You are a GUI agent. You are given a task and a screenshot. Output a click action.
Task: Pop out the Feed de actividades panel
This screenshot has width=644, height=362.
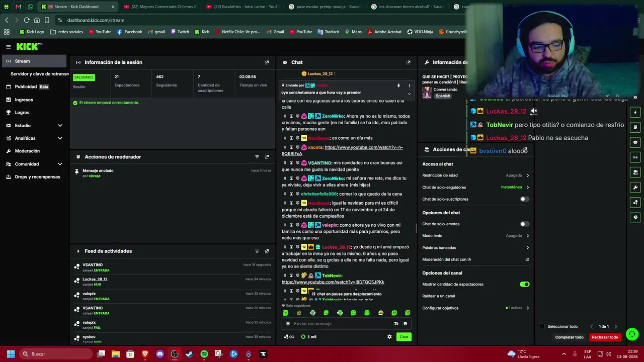[267, 251]
